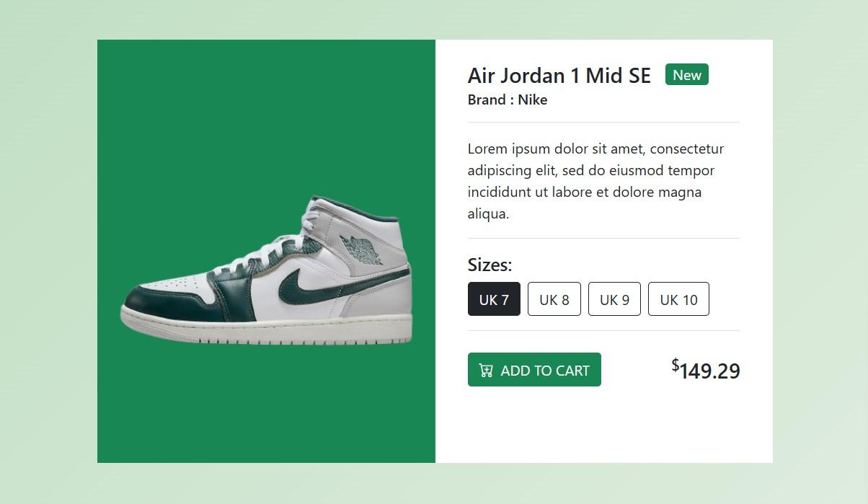This screenshot has width=868, height=504.
Task: Select the UK 10 size option
Action: (678, 299)
